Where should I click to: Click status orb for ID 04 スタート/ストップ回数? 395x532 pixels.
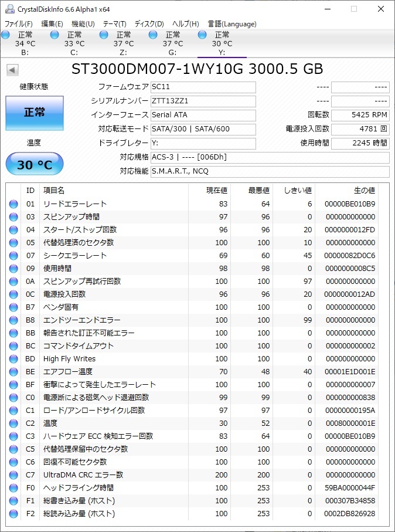click(x=13, y=230)
